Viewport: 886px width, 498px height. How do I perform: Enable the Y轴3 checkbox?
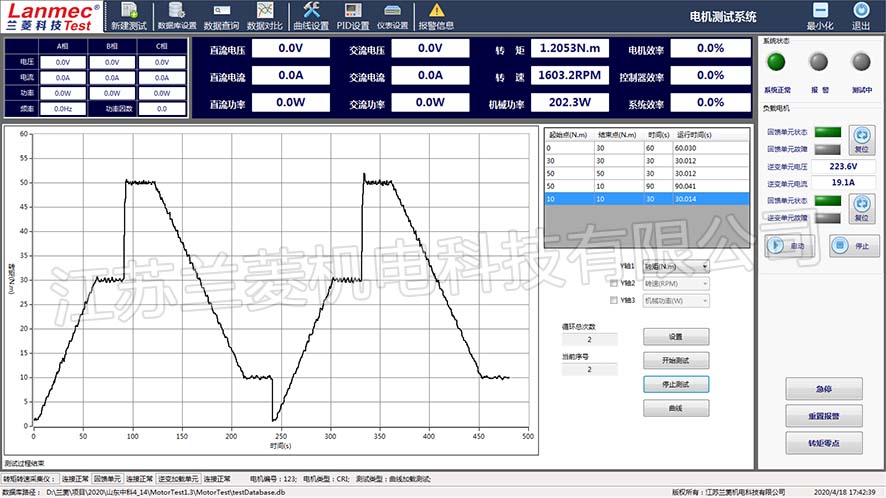614,300
